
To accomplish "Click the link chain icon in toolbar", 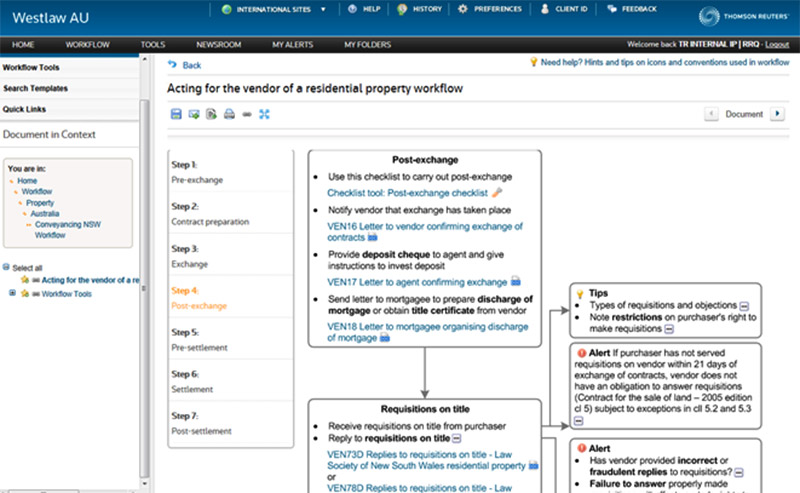I will tap(246, 115).
